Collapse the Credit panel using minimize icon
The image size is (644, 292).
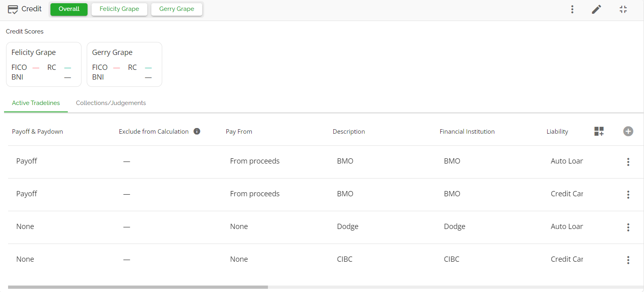[x=623, y=9]
